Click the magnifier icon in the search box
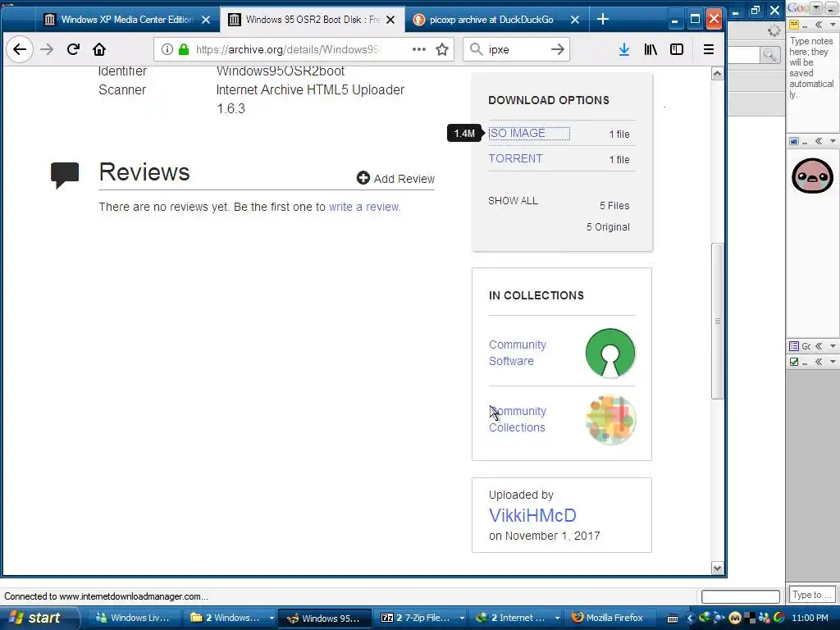Screen dimensions: 840x630 coord(476,49)
